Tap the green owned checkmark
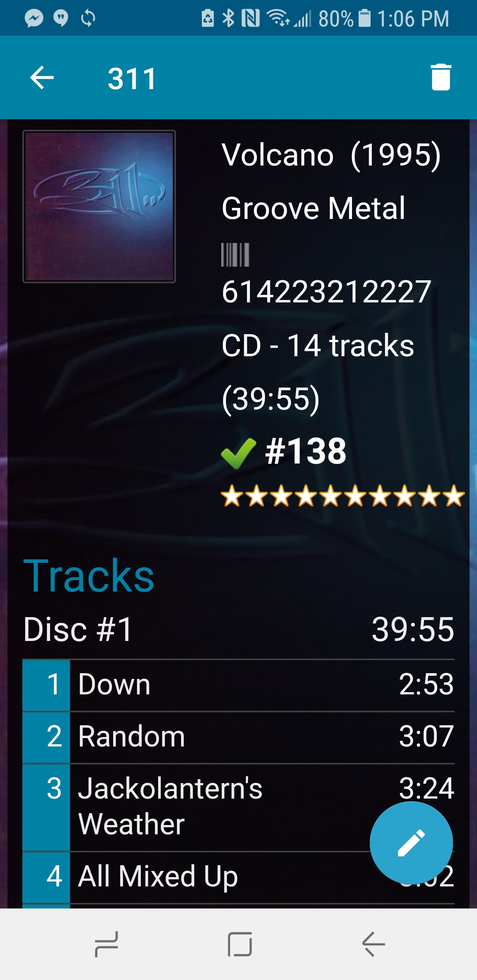This screenshot has width=477, height=980. (x=238, y=453)
